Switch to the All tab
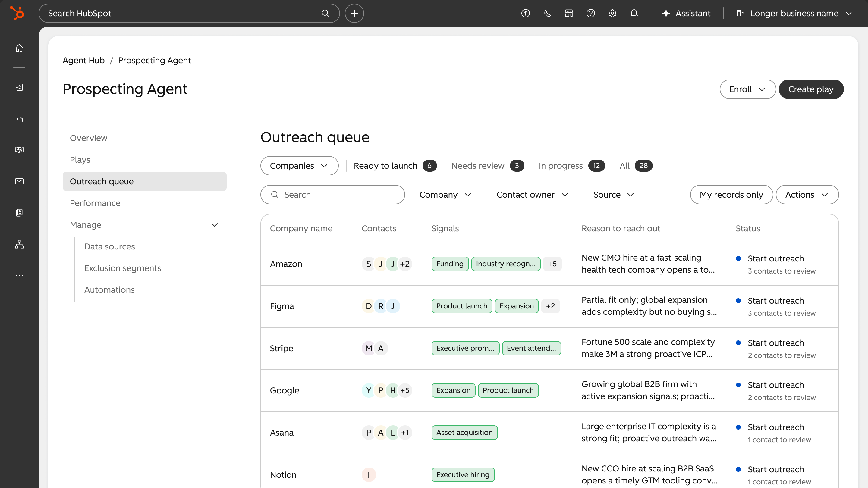The width and height of the screenshot is (868, 488). [x=636, y=166]
